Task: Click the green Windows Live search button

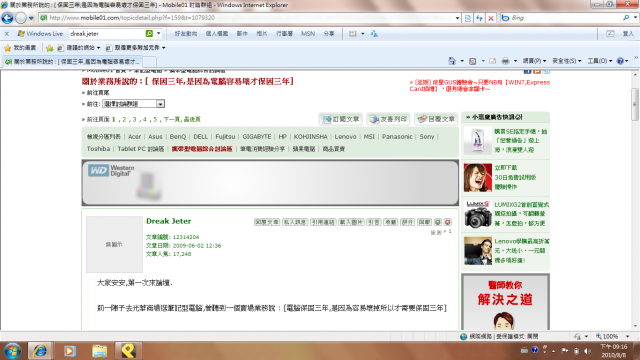Action: click(x=149, y=33)
